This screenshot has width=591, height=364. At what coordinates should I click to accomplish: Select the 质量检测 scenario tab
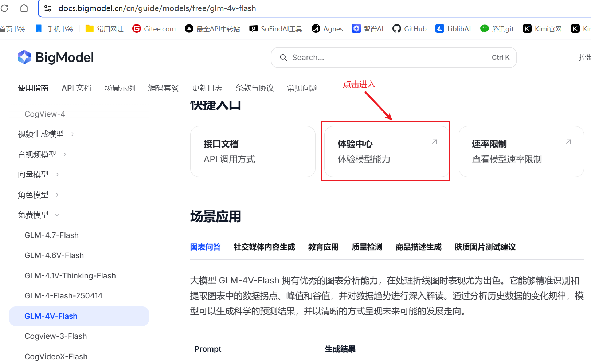tap(367, 247)
